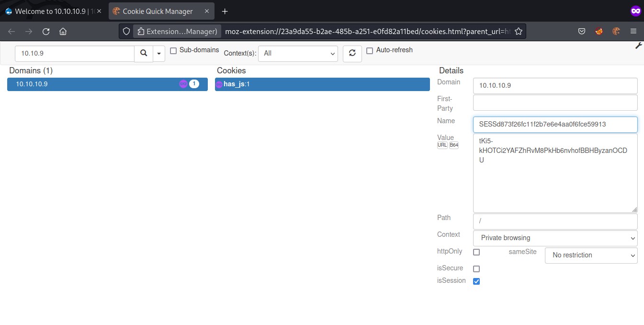The width and height of the screenshot is (644, 325).
Task: Click Cookie Quick Manager toolbar extension icon
Action: click(616, 32)
